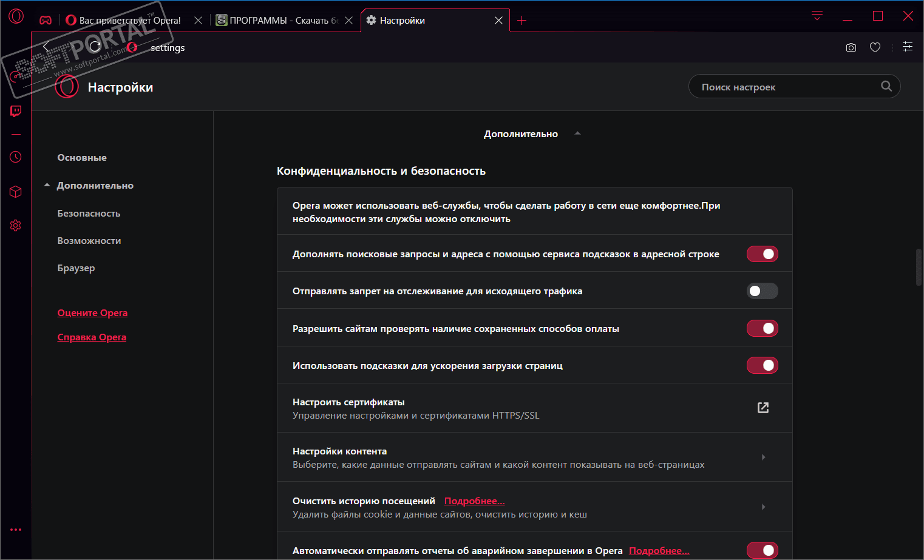Click the Settings gear in sidebar

click(x=16, y=226)
